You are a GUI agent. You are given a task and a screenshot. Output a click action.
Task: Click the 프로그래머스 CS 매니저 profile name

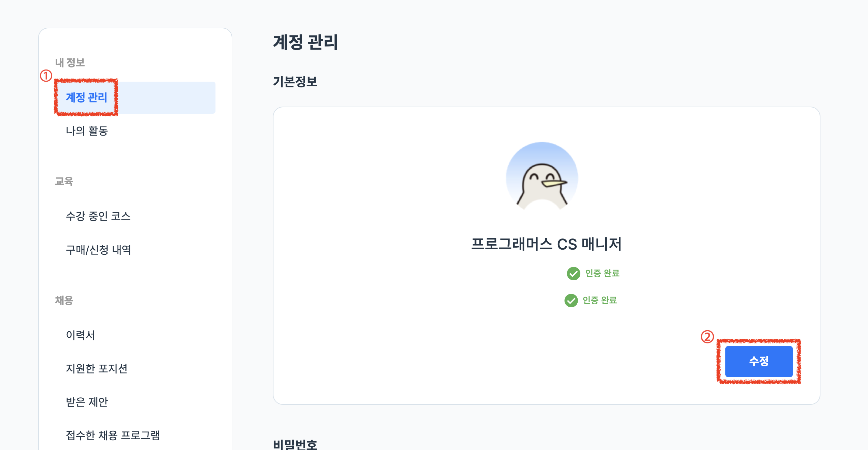(x=546, y=244)
